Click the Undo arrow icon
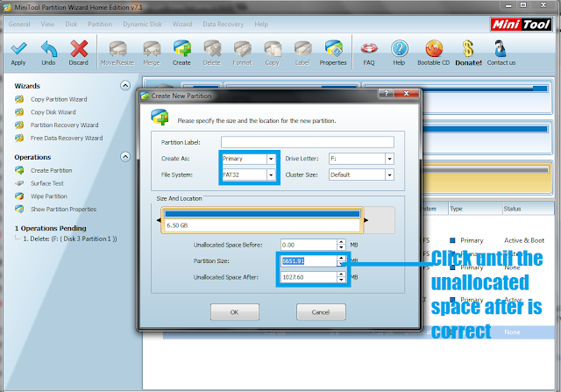The image size is (561, 392). click(x=49, y=49)
